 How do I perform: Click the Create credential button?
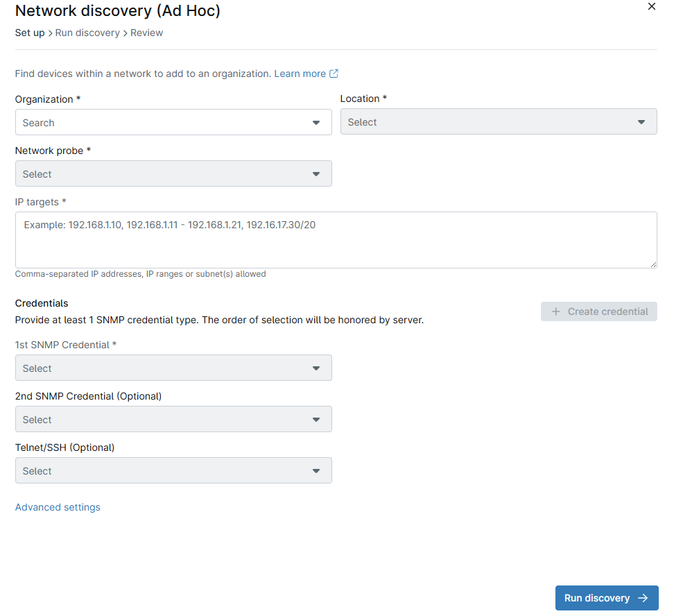pyautogui.click(x=599, y=311)
